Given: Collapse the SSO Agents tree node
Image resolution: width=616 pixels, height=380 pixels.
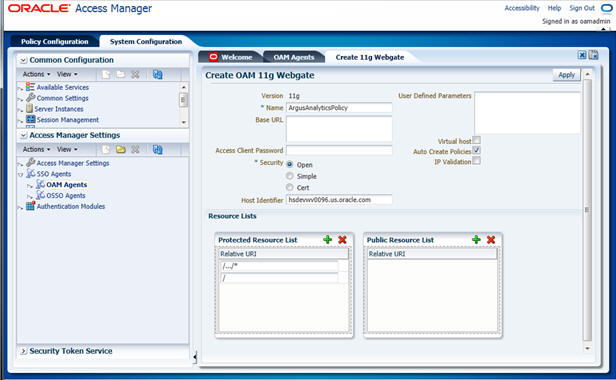Looking at the screenshot, I should point(21,174).
